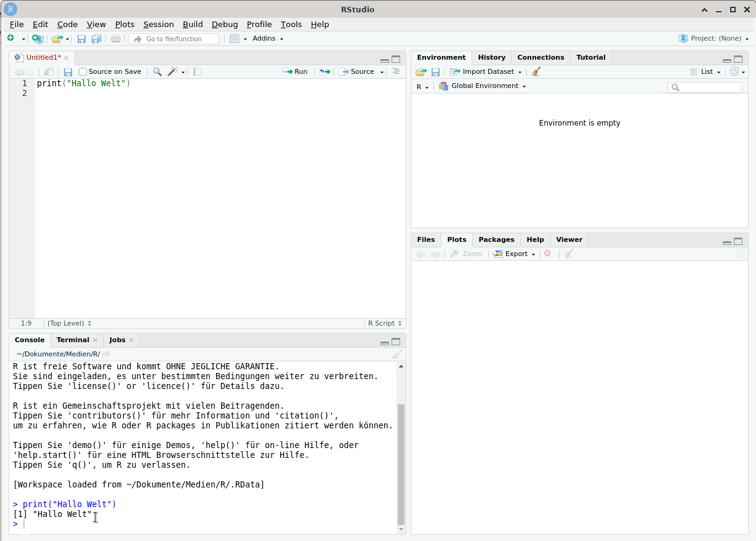Image resolution: width=756 pixels, height=541 pixels.
Task: Open the recent files dropdown arrow
Action: [x=67, y=39]
